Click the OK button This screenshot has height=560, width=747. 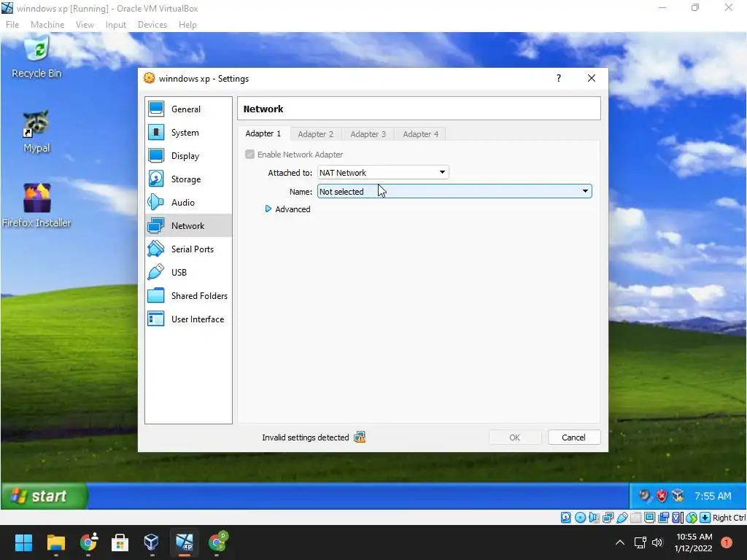click(514, 437)
